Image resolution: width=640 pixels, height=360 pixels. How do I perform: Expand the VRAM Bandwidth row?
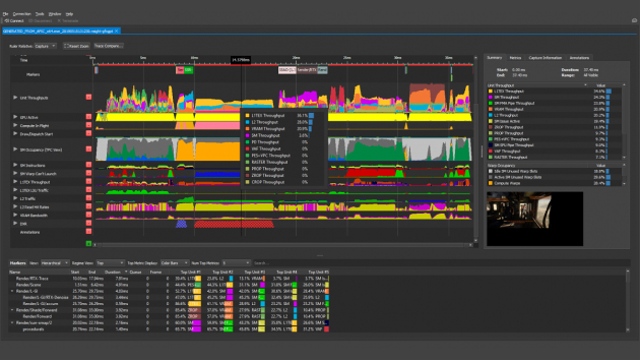15,215
